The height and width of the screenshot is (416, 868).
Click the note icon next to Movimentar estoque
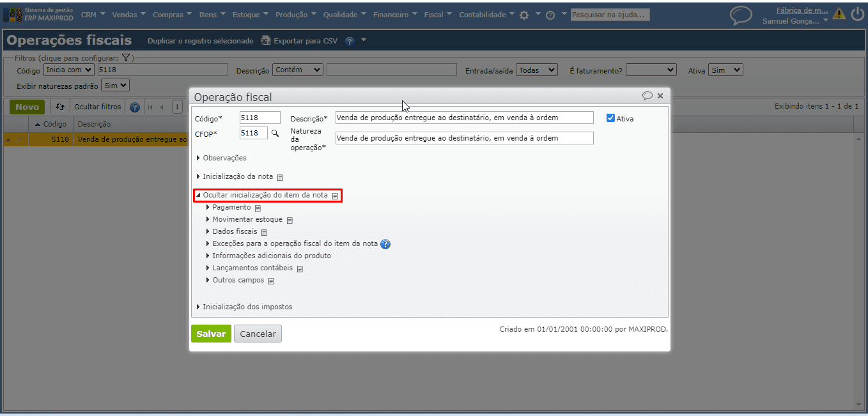pyautogui.click(x=290, y=220)
